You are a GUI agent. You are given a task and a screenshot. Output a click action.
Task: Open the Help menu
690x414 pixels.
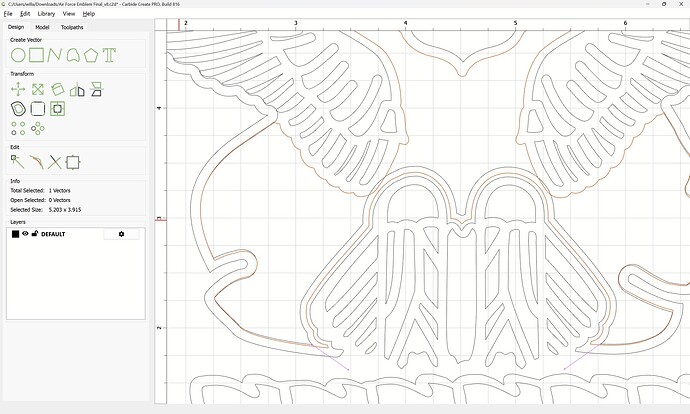click(89, 14)
